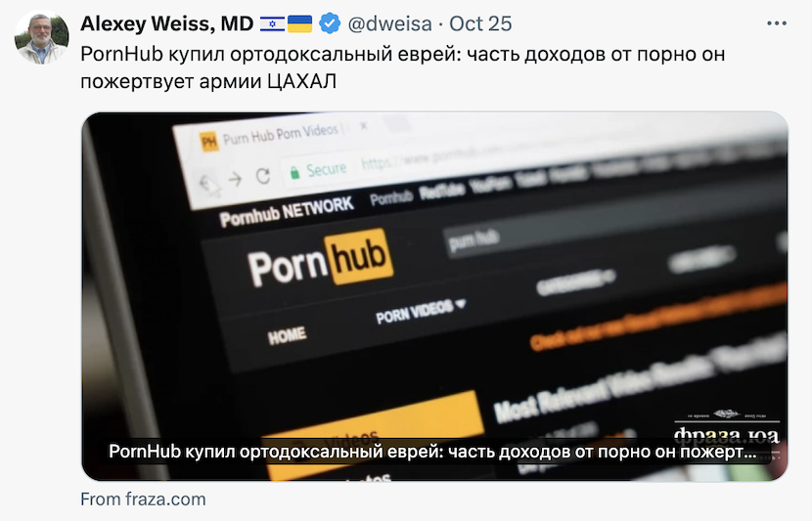Open the @dweisa handle link

coord(389,23)
